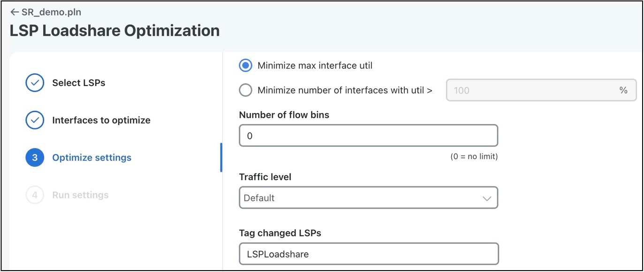This screenshot has height=272, width=644.
Task: Go to the Interfaces to optimize step
Action: (101, 120)
